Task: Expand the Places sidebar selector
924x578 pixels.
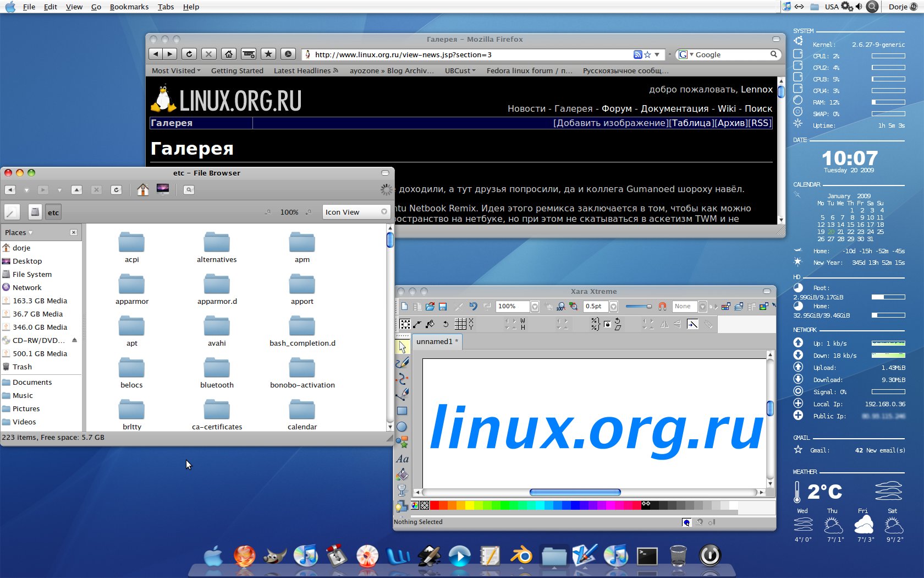Action: tap(19, 232)
